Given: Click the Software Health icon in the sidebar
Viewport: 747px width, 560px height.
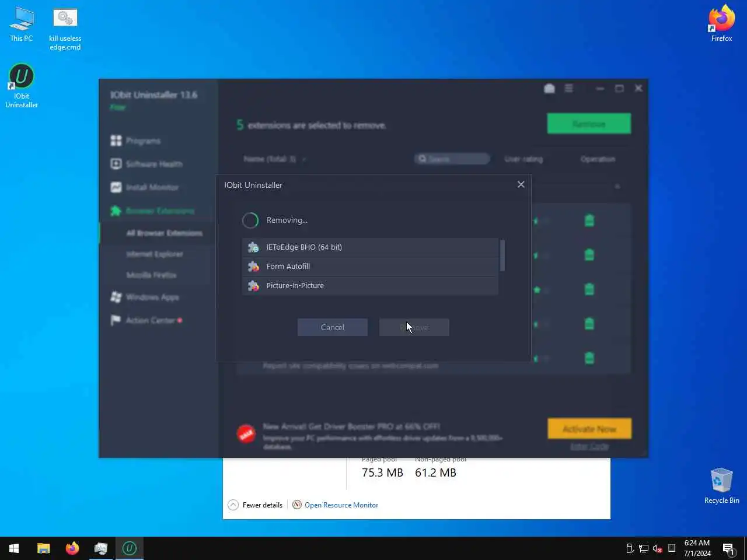Looking at the screenshot, I should [x=116, y=164].
